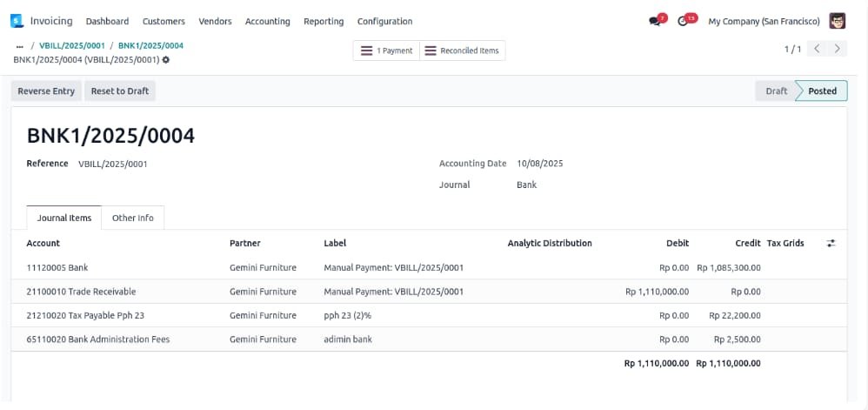Open the 1 Payment smart button
This screenshot has width=868, height=410.
pyautogui.click(x=386, y=50)
